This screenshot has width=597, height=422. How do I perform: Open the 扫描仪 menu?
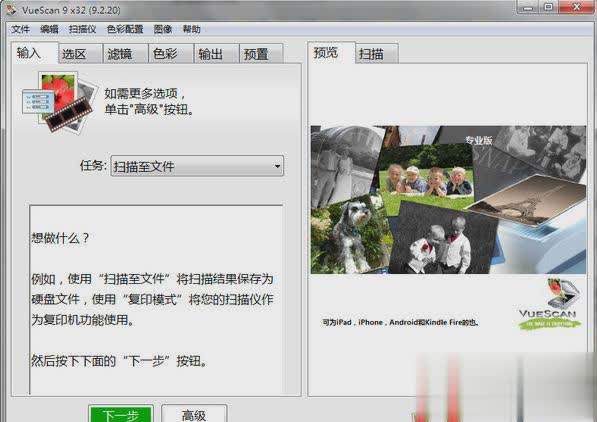82,29
